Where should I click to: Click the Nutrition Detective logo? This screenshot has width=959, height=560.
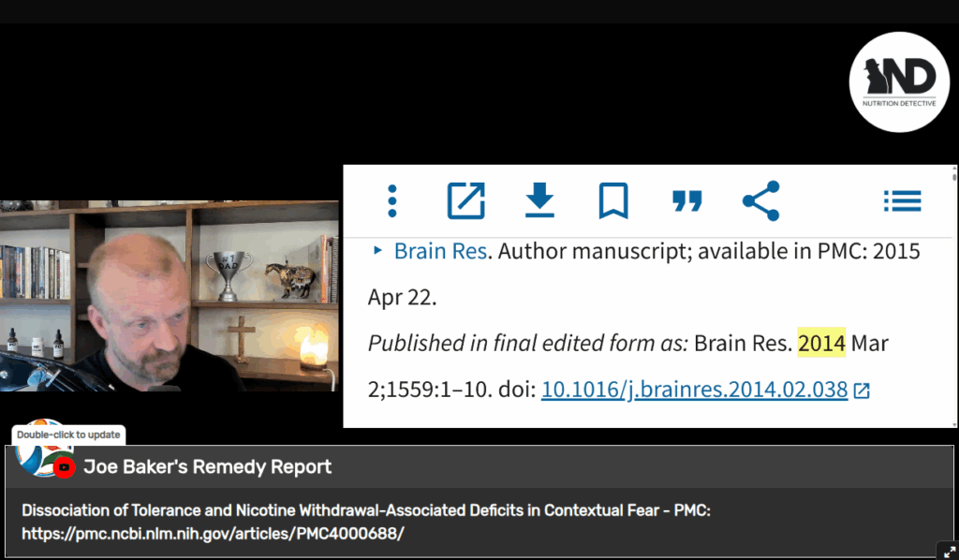(899, 81)
